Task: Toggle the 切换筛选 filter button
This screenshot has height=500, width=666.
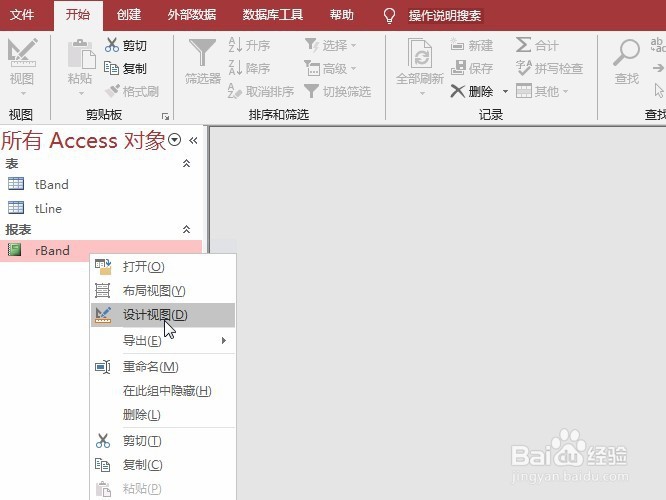Action: coord(338,91)
